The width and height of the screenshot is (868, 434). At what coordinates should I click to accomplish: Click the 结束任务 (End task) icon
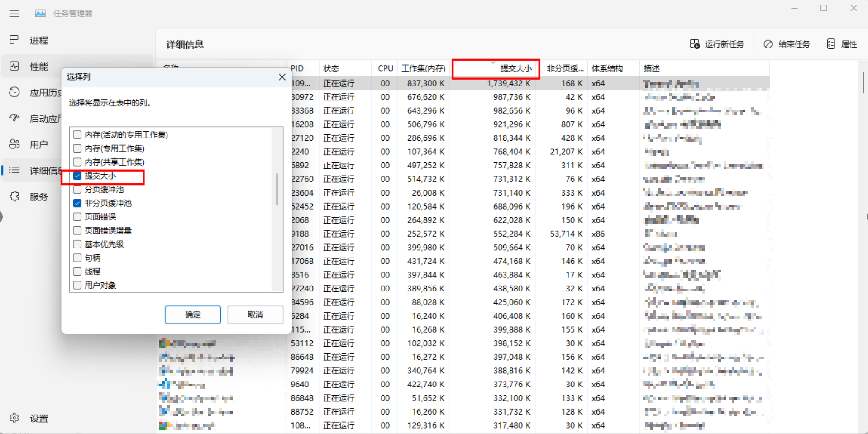pyautogui.click(x=768, y=44)
